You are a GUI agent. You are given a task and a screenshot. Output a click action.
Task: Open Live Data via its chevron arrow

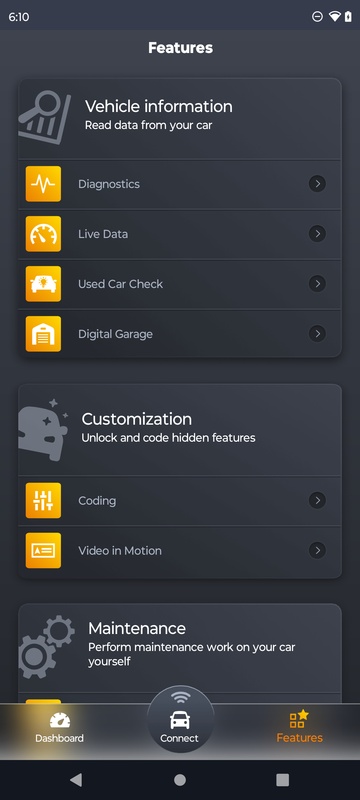pyautogui.click(x=317, y=234)
